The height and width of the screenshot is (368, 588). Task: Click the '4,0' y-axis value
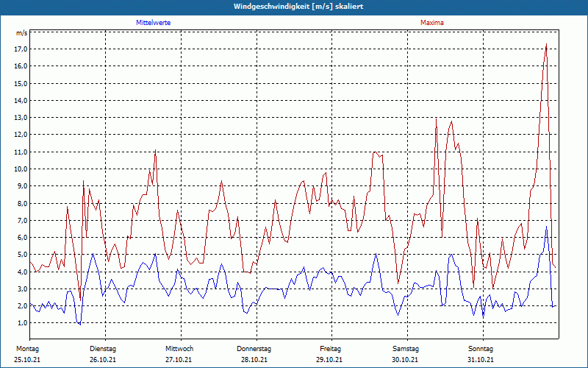pyautogui.click(x=22, y=272)
